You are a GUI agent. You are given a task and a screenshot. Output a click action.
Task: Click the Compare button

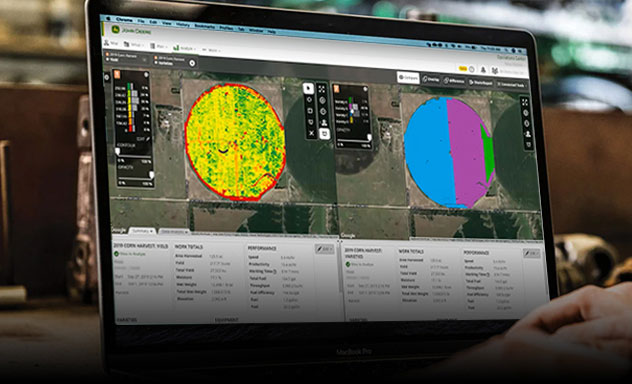408,77
